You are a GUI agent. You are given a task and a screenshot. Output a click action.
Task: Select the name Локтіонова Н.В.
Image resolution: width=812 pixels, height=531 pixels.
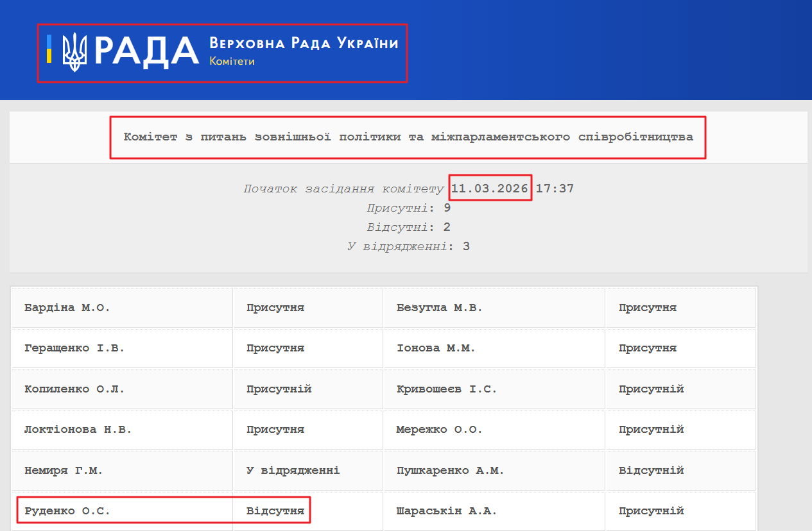coord(78,430)
